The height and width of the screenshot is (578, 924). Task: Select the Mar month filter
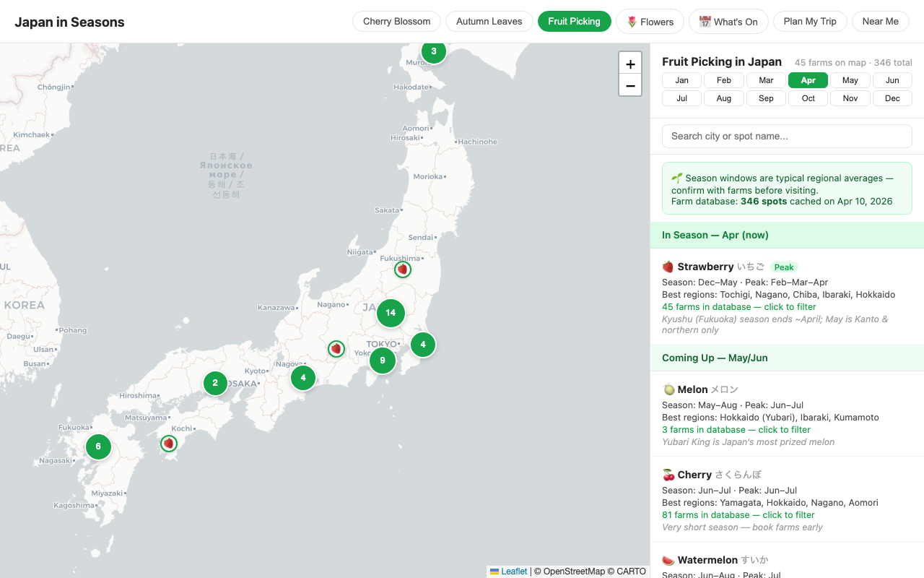pyautogui.click(x=766, y=80)
